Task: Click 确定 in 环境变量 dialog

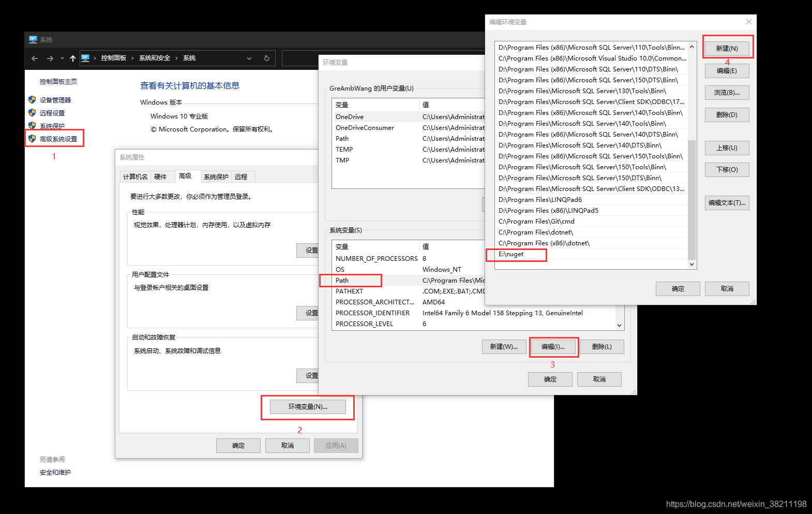Action: coord(550,379)
